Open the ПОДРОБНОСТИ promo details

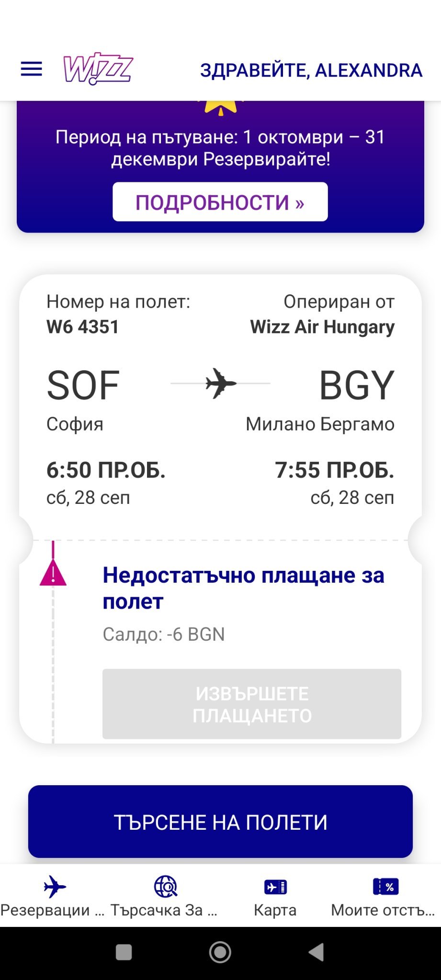tap(220, 202)
